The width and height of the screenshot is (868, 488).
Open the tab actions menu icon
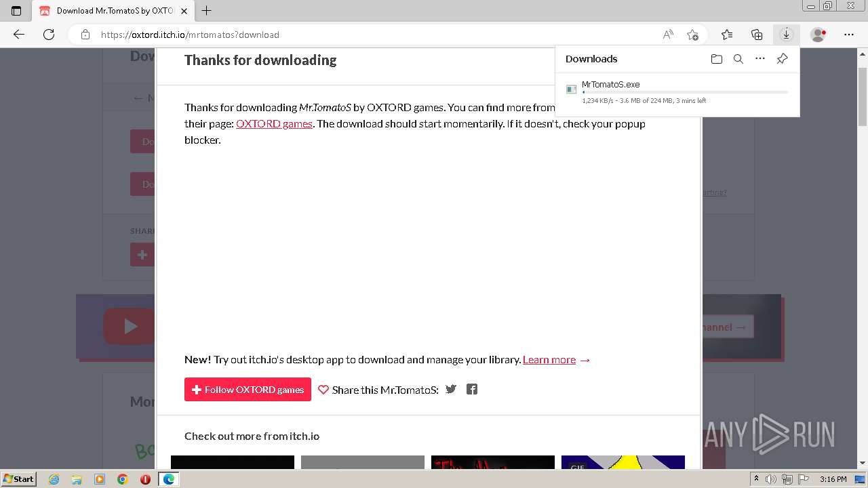click(x=16, y=11)
